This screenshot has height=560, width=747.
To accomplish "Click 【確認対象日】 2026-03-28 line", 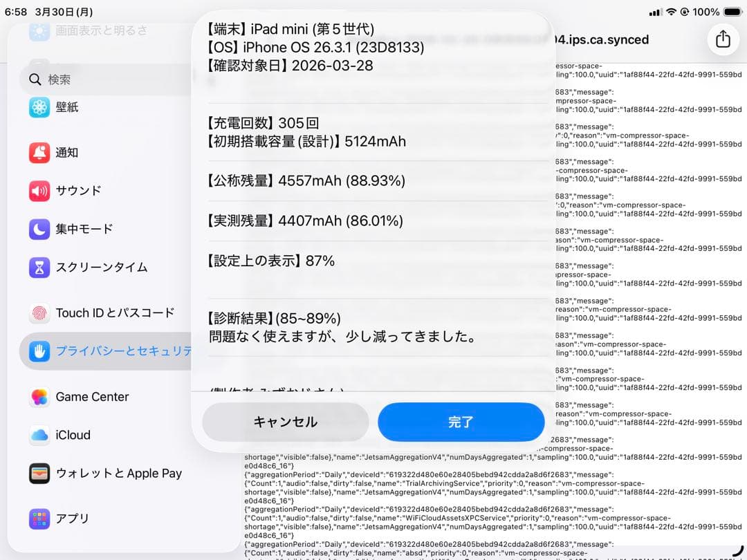I will tap(290, 65).
